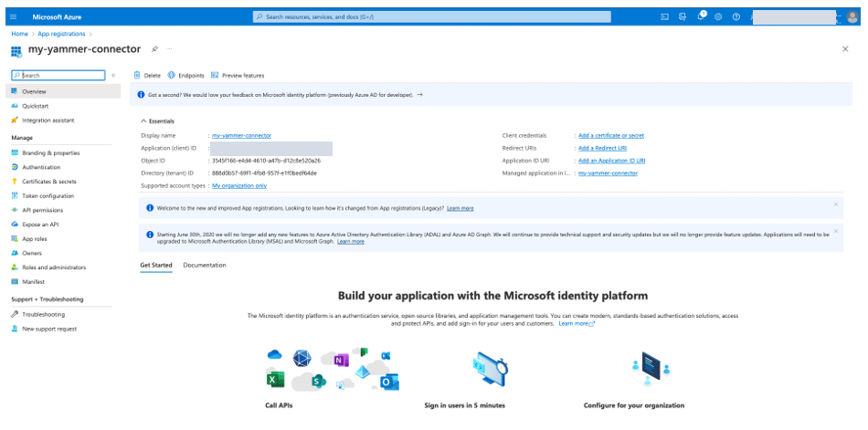Click Add a Redirect URI link
The width and height of the screenshot is (868, 430).
coord(602,148)
